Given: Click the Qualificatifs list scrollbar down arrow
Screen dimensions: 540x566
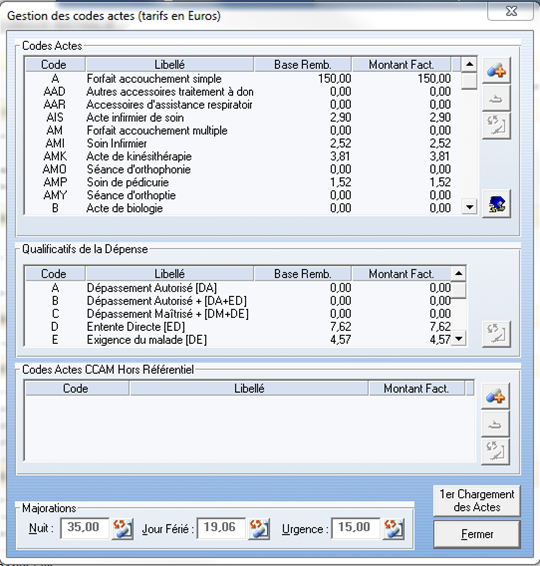Looking at the screenshot, I should point(458,339).
